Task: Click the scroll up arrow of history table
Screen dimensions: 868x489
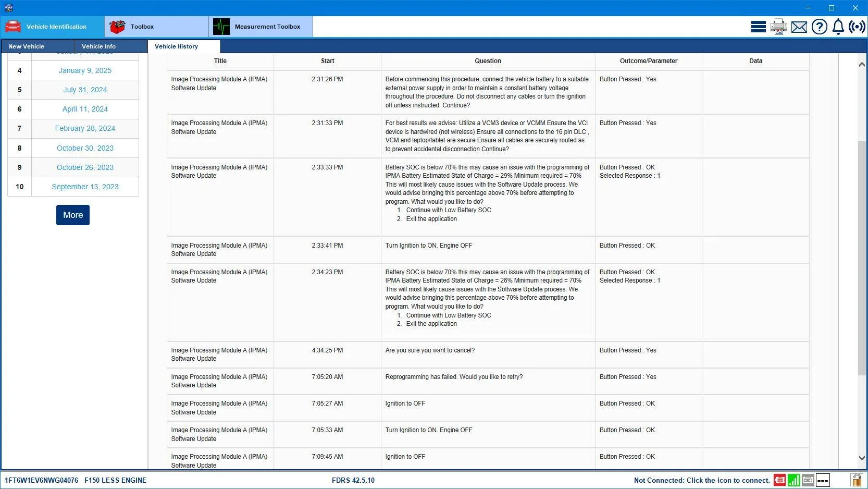Action: click(862, 64)
